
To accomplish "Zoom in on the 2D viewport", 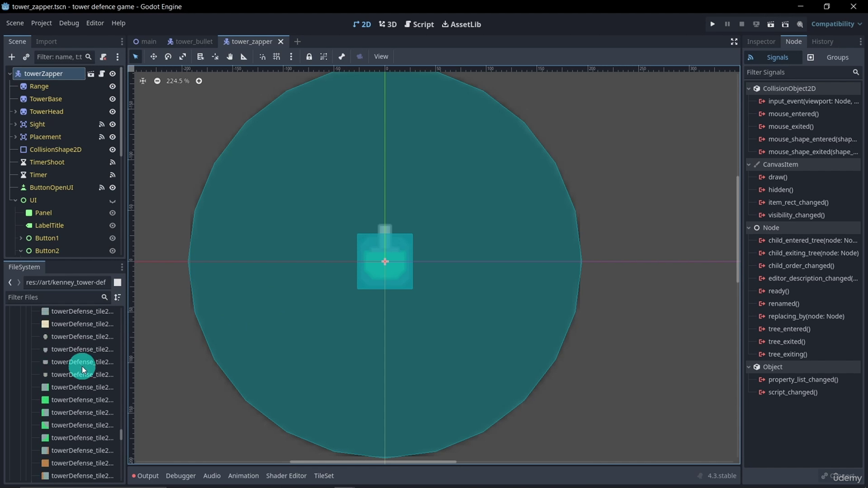I will point(199,81).
